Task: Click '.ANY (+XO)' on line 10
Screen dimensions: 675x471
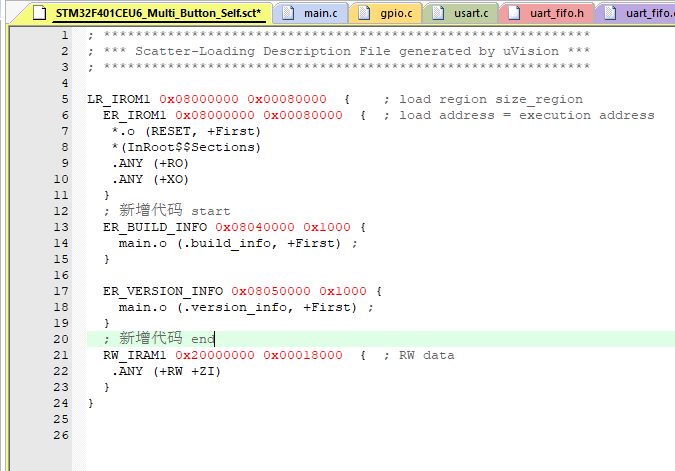Action: pos(150,180)
